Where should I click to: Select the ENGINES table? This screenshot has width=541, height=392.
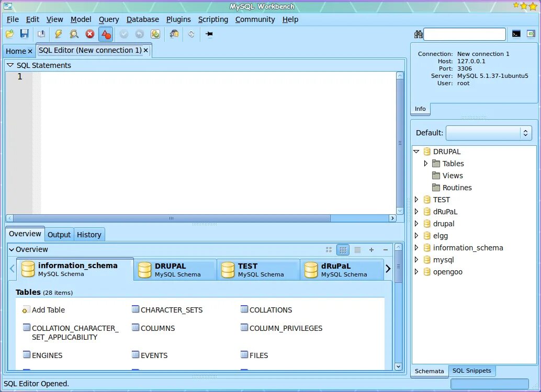point(43,355)
